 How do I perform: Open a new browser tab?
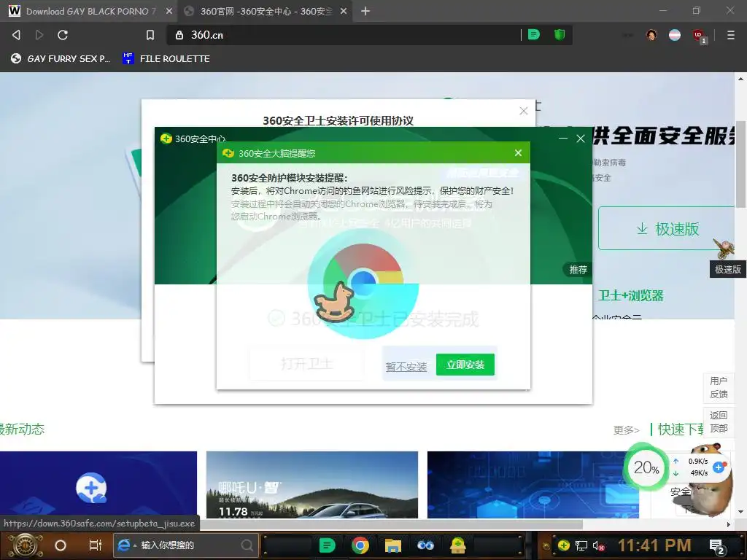[x=365, y=11]
